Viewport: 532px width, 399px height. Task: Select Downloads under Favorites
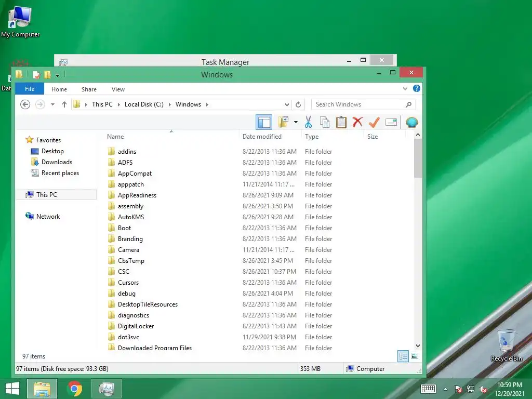coord(57,162)
